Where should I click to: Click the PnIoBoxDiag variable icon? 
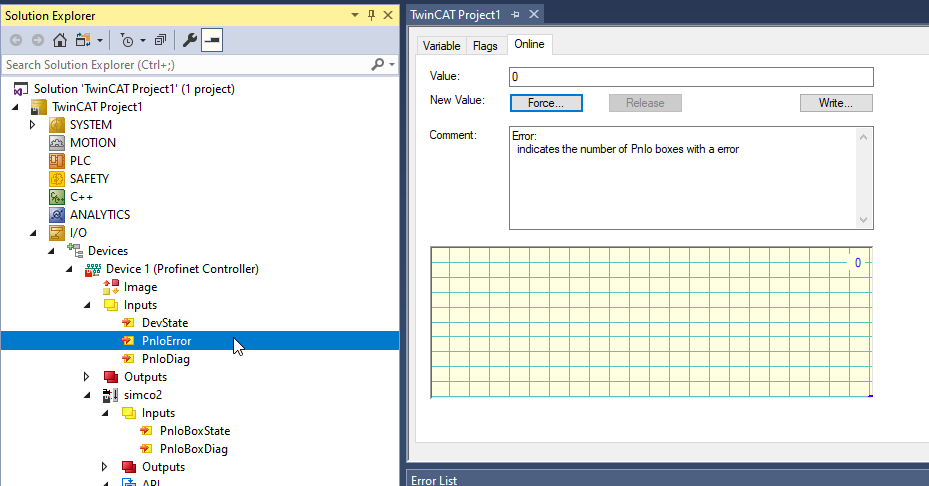(146, 449)
